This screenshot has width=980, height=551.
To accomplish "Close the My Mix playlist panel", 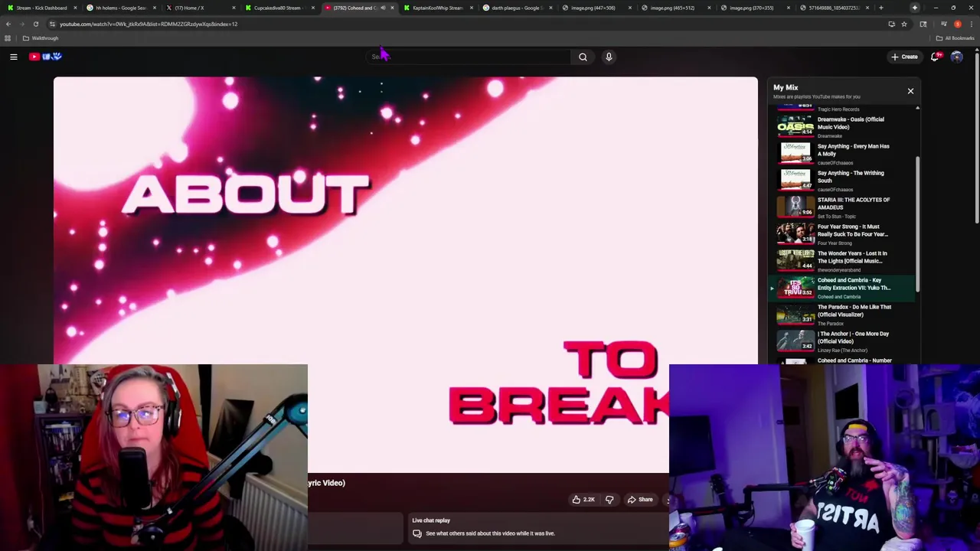I will point(910,91).
